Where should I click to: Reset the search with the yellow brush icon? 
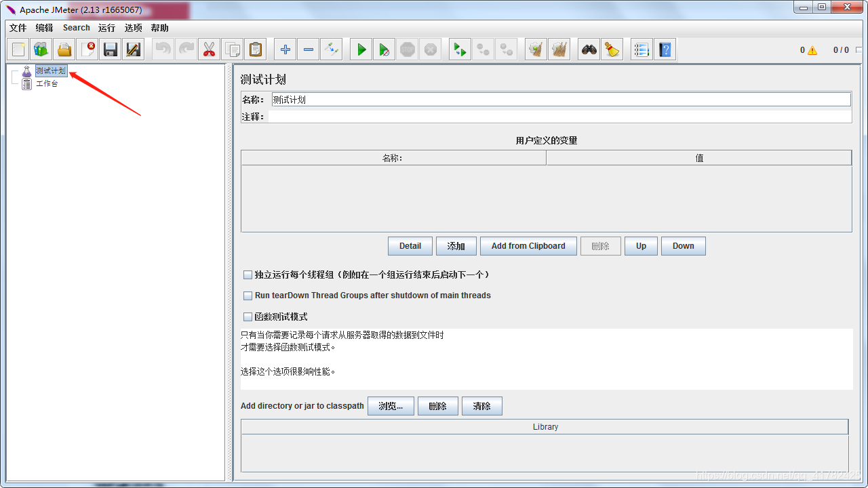(612, 49)
